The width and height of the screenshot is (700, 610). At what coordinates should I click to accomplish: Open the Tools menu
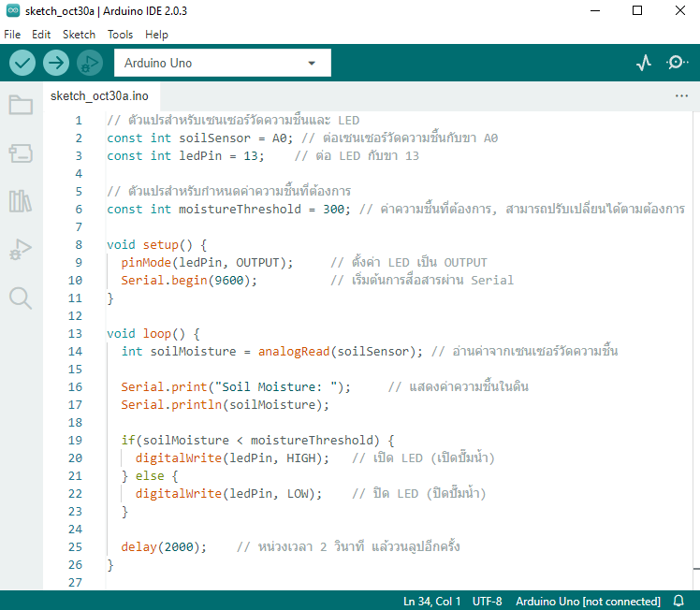120,35
